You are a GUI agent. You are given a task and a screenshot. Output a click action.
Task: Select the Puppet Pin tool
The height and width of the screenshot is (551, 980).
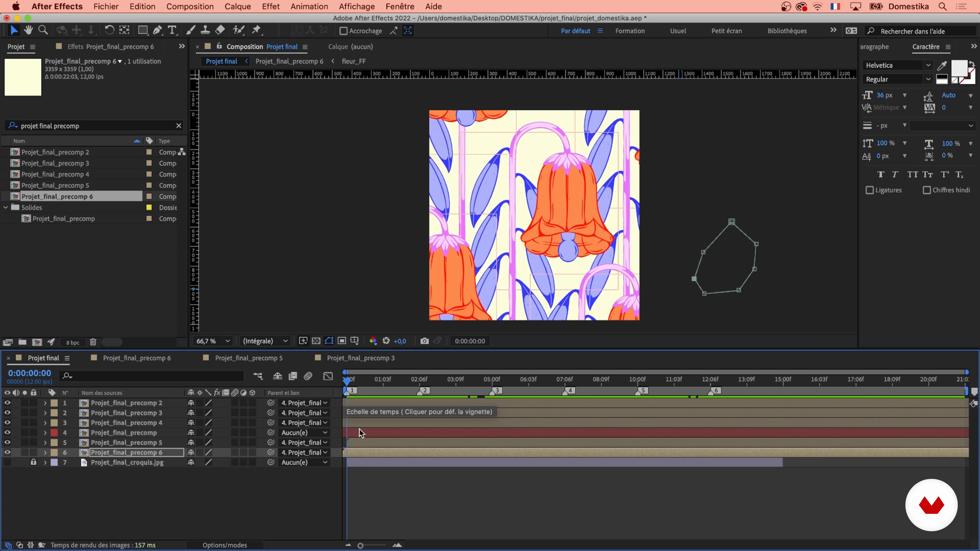257,30
